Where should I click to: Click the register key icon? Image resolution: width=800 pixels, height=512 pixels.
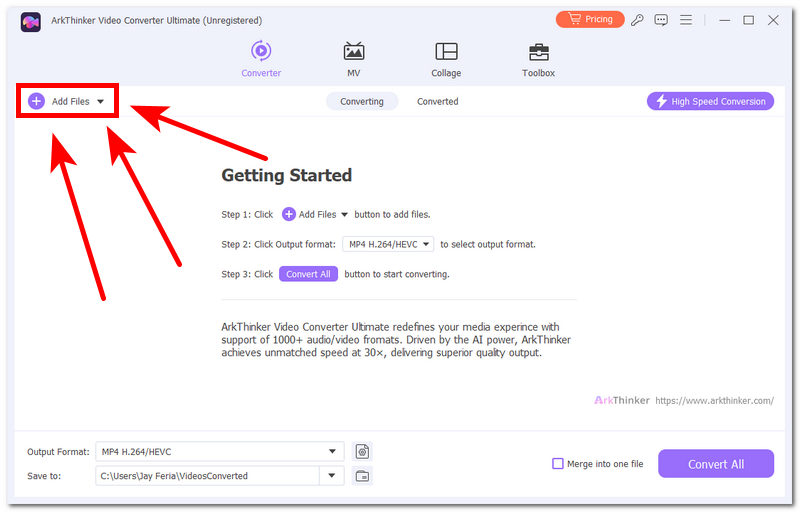(x=637, y=20)
